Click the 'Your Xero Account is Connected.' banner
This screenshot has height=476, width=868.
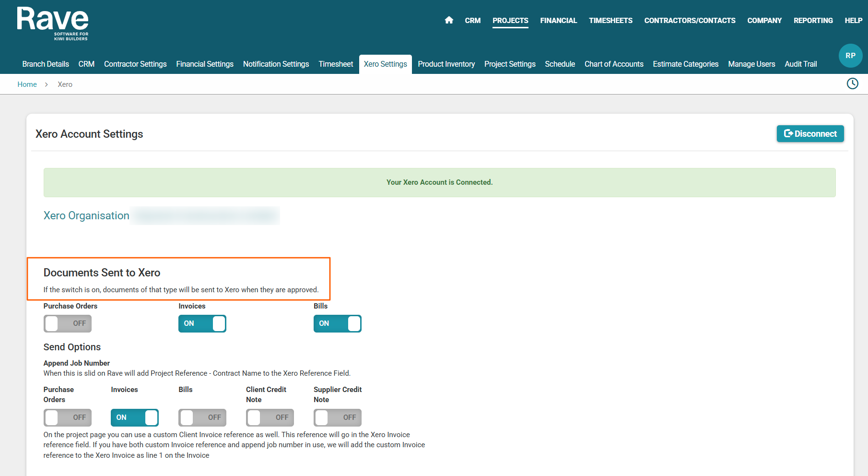coord(439,182)
